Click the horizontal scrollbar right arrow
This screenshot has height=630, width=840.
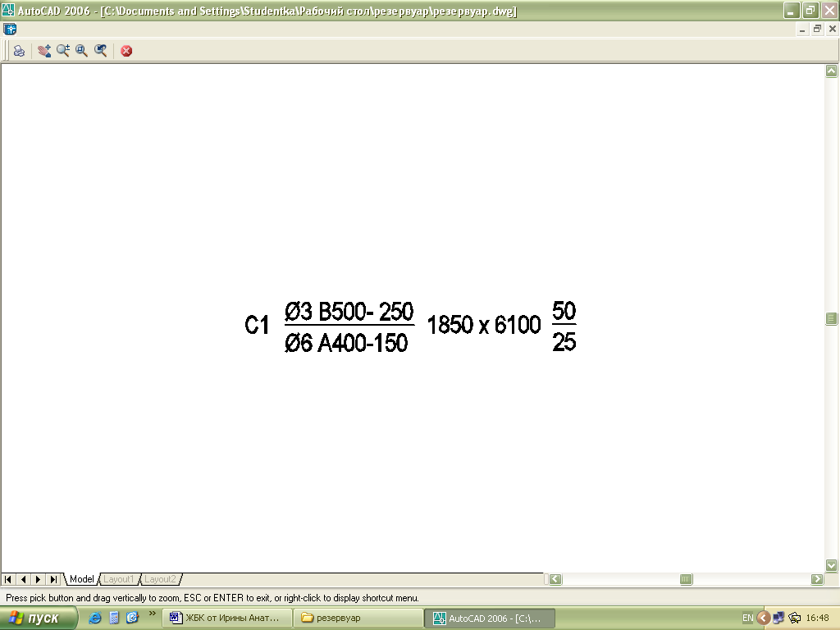[817, 579]
